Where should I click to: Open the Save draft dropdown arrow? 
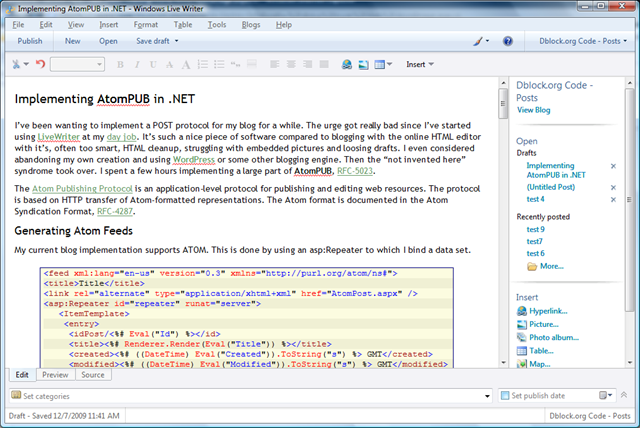click(177, 41)
